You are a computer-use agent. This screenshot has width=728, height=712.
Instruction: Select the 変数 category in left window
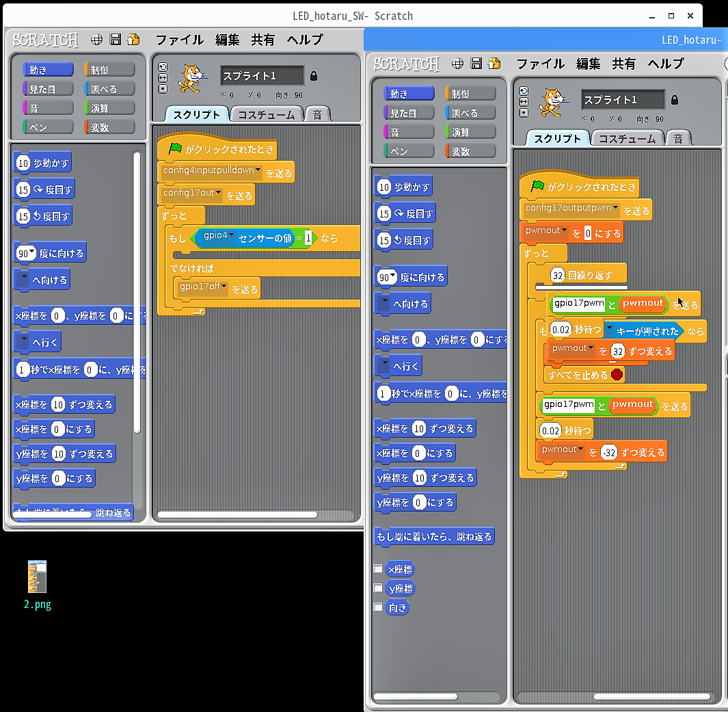(x=109, y=127)
